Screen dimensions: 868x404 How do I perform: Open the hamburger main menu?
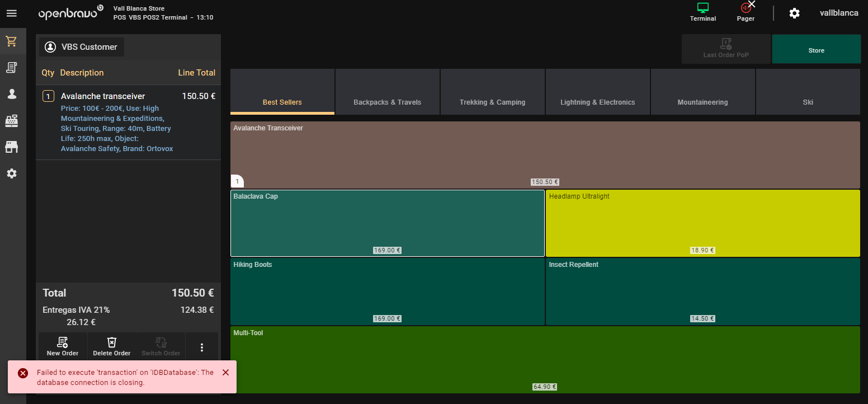coord(11,13)
